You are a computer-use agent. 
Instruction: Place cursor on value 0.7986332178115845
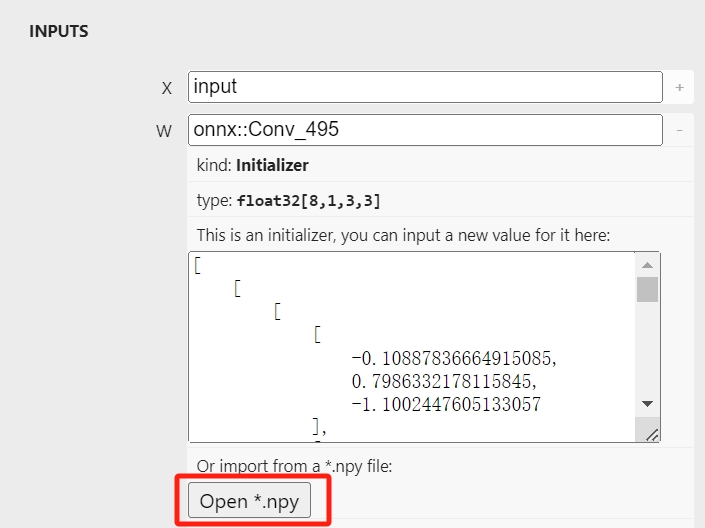pyautogui.click(x=444, y=381)
